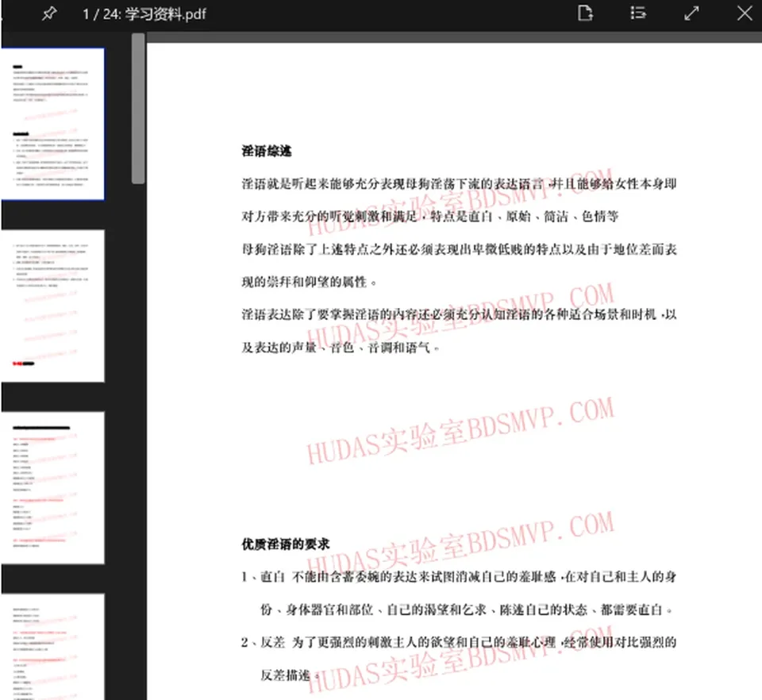Select the page 1 thumbnail
This screenshot has width=762, height=700.
pyautogui.click(x=52, y=124)
